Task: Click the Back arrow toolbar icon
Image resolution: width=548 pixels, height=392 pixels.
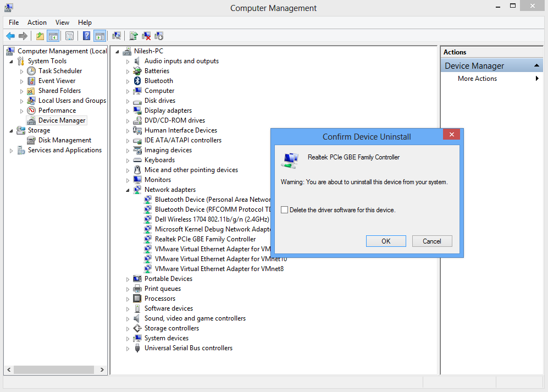Action: pos(10,36)
